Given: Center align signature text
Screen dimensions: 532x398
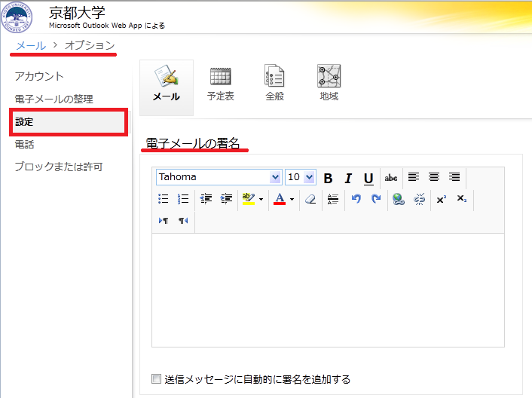Looking at the screenshot, I should [x=433, y=177].
